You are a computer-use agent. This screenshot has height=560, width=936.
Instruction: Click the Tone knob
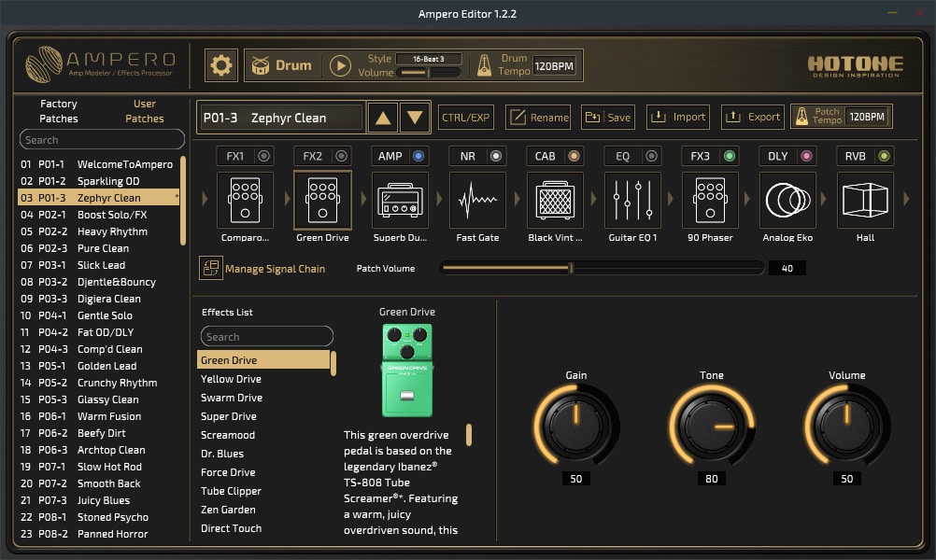pyautogui.click(x=712, y=427)
